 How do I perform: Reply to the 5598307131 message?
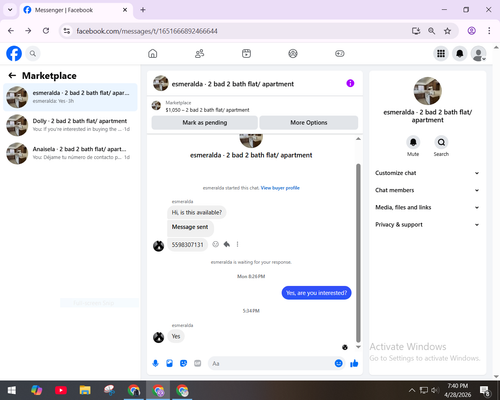227,244
